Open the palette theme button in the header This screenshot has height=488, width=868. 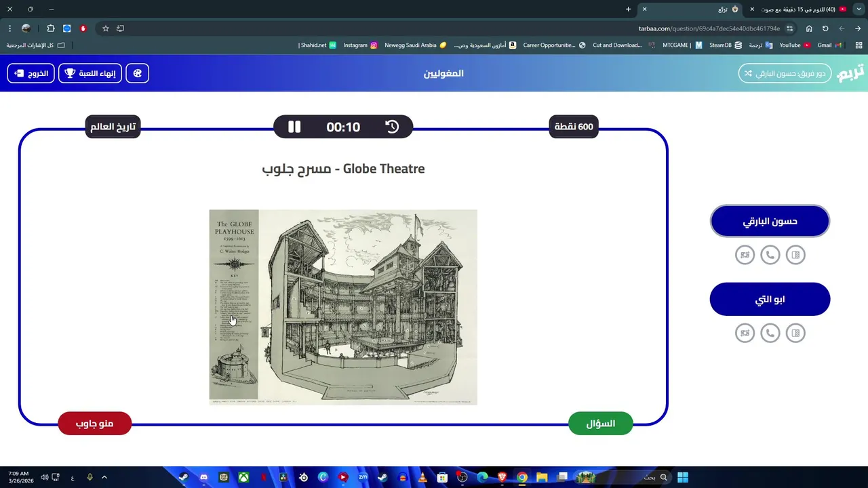(x=138, y=73)
